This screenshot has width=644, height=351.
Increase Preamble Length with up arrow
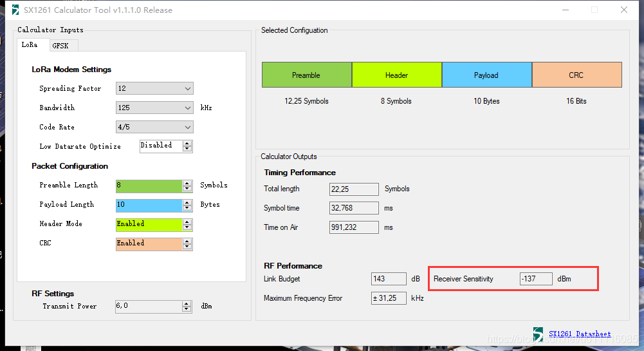point(187,184)
